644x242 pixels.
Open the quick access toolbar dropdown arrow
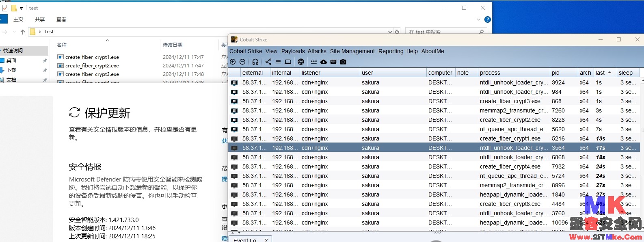[21, 8]
